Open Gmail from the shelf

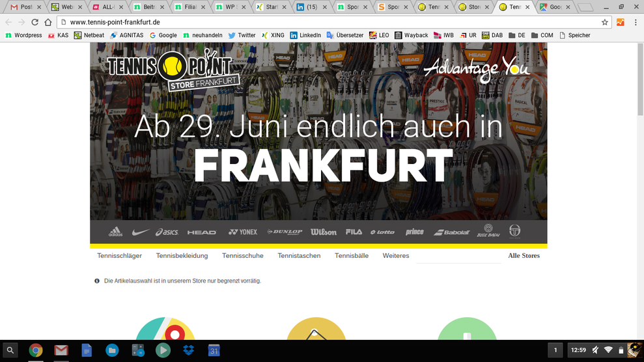tap(61, 350)
